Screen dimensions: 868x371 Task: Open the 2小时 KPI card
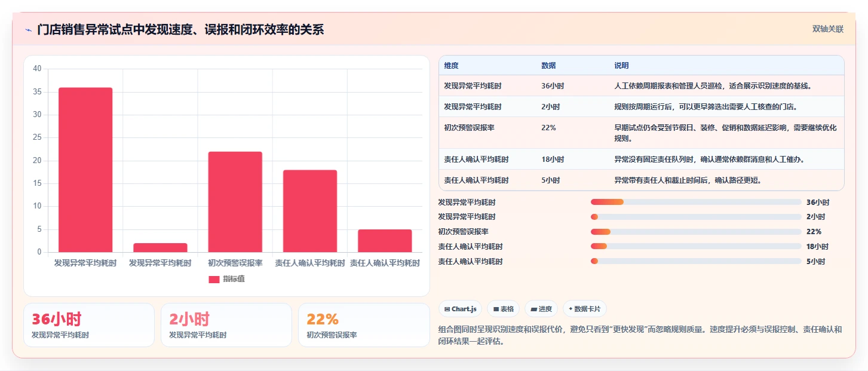pos(226,325)
